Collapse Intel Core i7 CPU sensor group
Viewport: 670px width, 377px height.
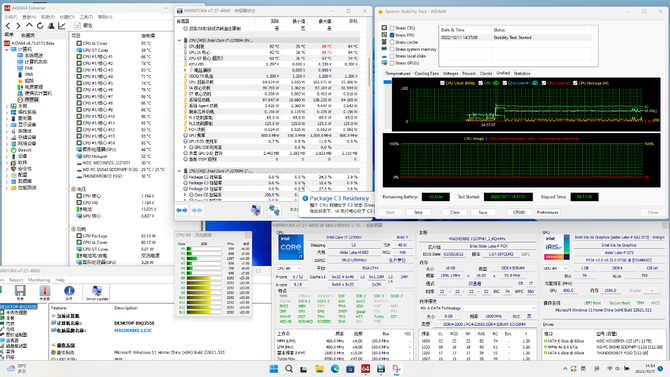(179, 40)
